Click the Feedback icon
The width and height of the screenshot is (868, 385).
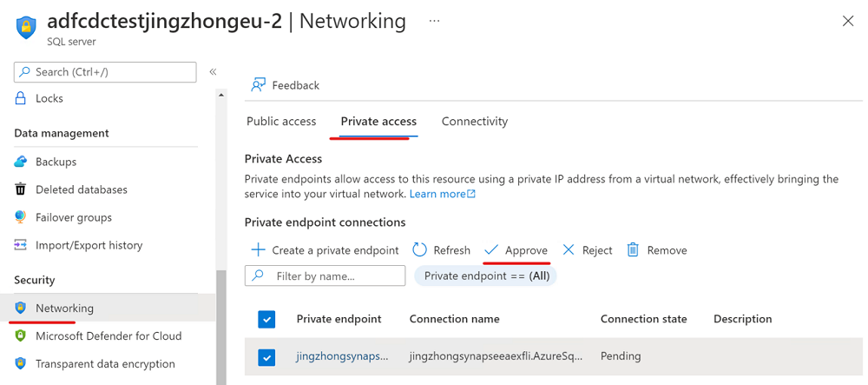[258, 85]
